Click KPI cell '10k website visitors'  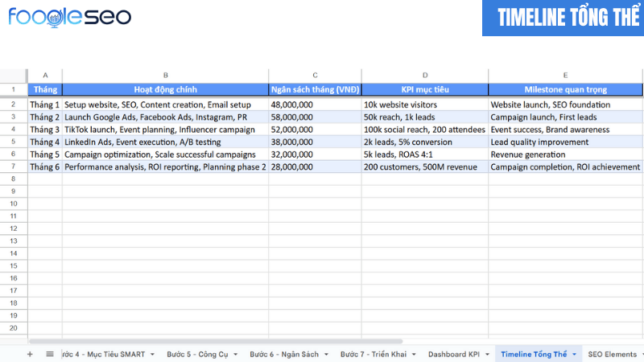pos(425,105)
